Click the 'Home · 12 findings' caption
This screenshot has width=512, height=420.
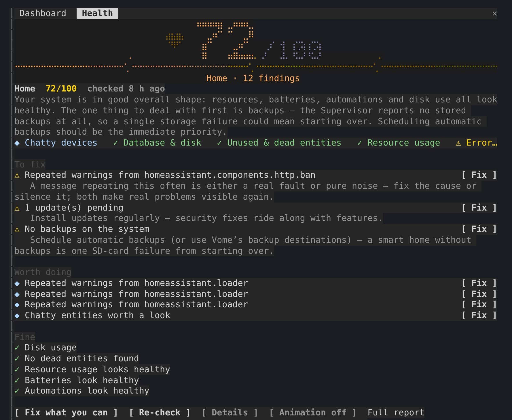[x=253, y=78]
